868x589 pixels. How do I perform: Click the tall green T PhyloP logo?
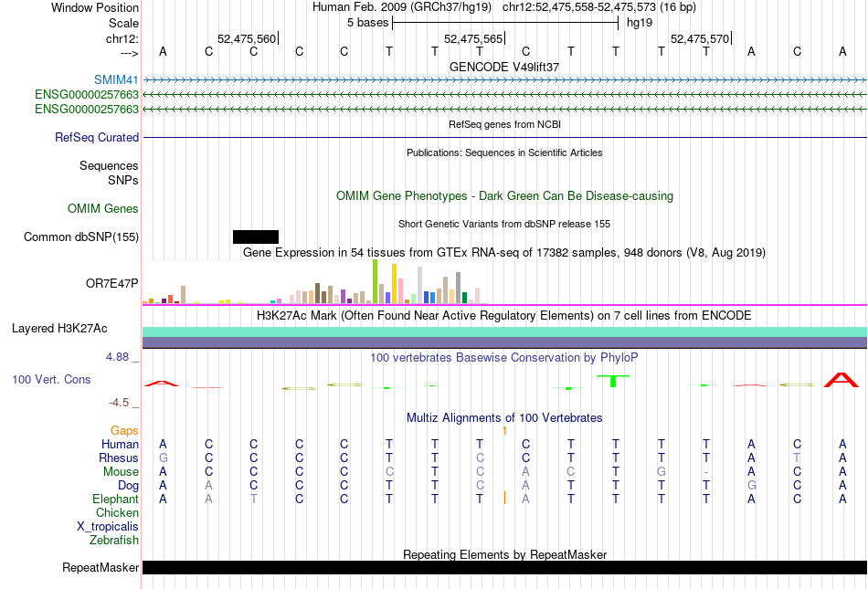[x=613, y=381]
